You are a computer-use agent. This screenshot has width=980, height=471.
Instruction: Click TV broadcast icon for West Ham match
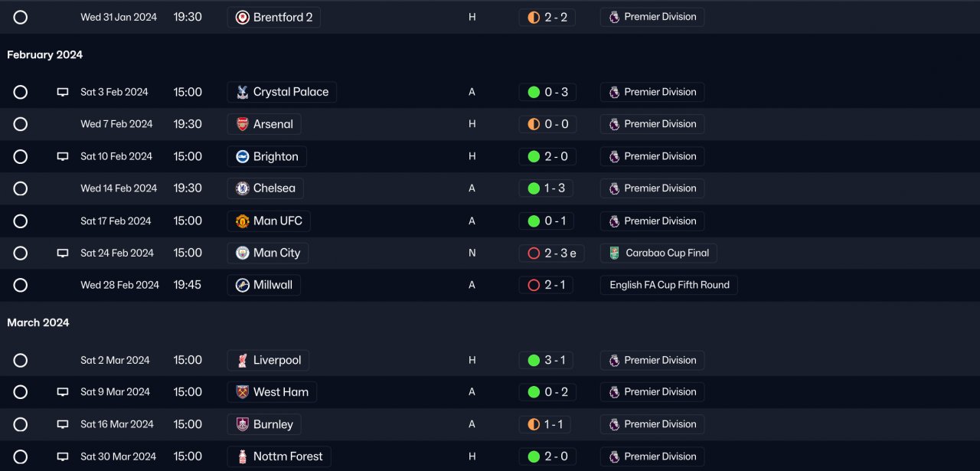coord(63,392)
